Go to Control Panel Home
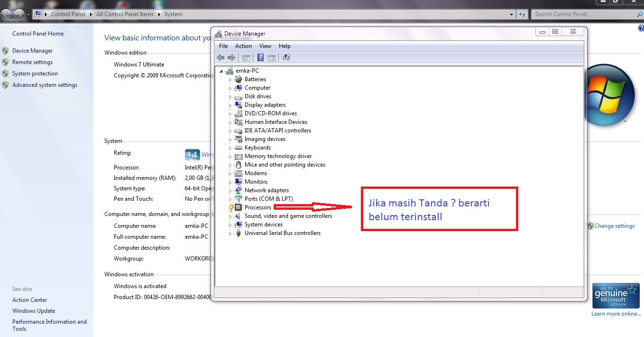The height and width of the screenshot is (337, 644). click(x=38, y=34)
